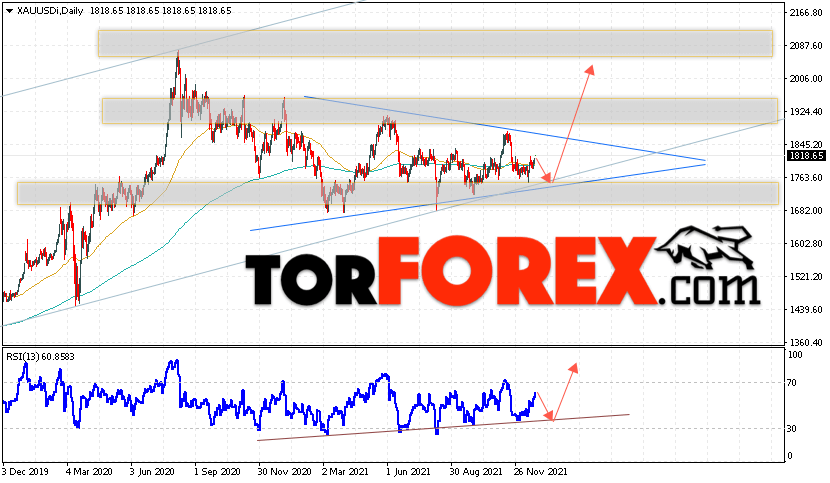This screenshot has width=830, height=483.
Task: Click the 1521.20 price axis label
Action: pyautogui.click(x=806, y=276)
